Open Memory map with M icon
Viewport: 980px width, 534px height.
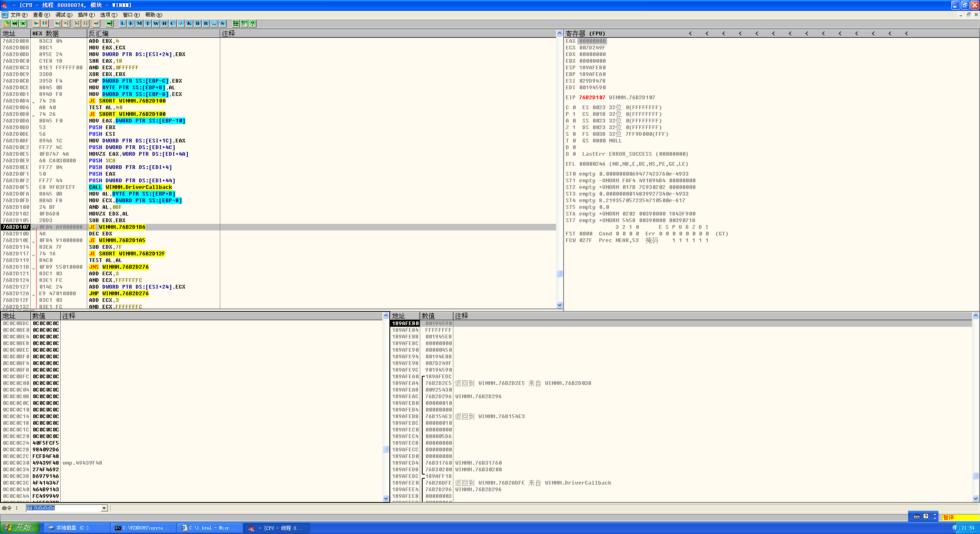(x=140, y=24)
